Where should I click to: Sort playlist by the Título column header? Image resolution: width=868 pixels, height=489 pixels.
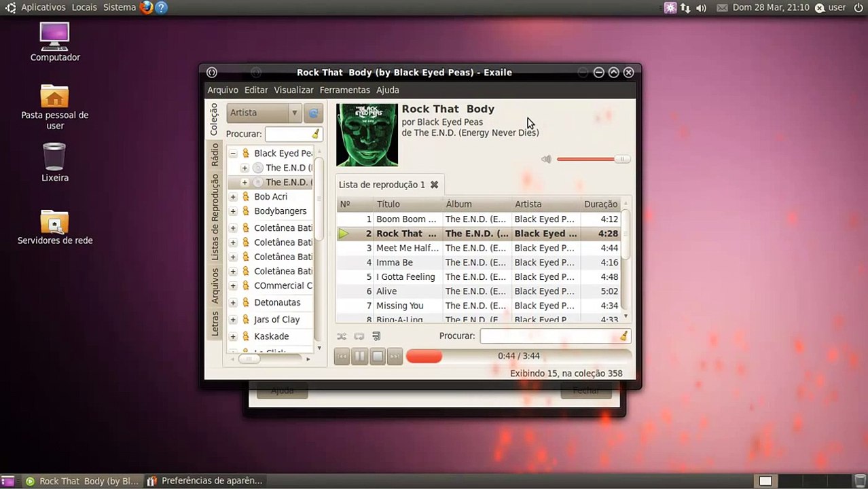(x=408, y=204)
